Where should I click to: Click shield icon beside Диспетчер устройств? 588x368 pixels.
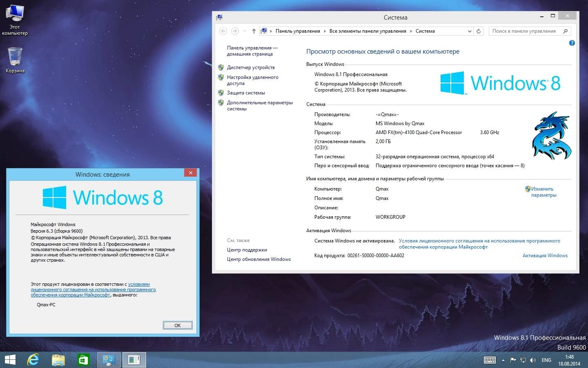(221, 67)
